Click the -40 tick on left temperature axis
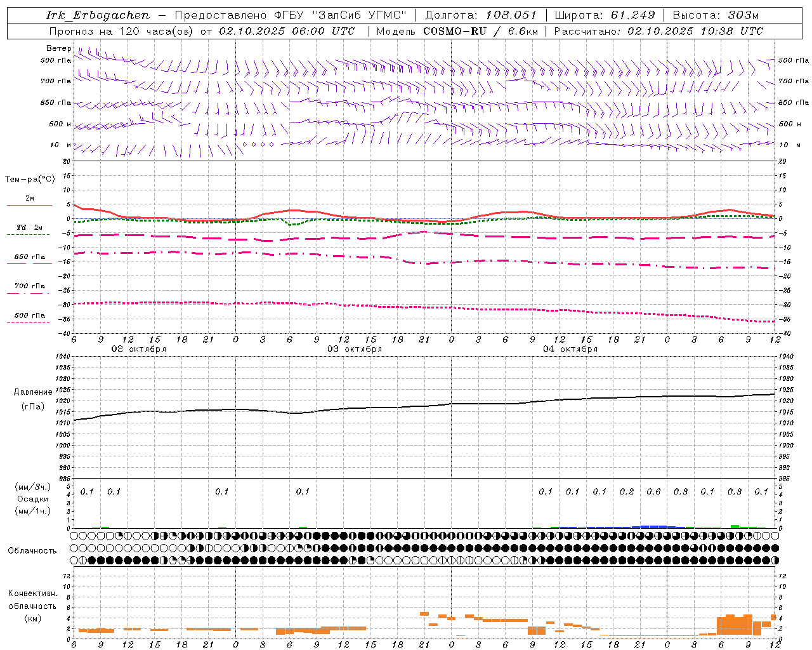 point(65,333)
